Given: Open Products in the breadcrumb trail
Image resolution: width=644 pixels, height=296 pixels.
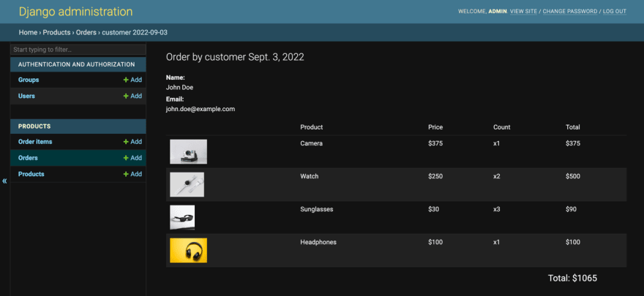Looking at the screenshot, I should point(56,32).
